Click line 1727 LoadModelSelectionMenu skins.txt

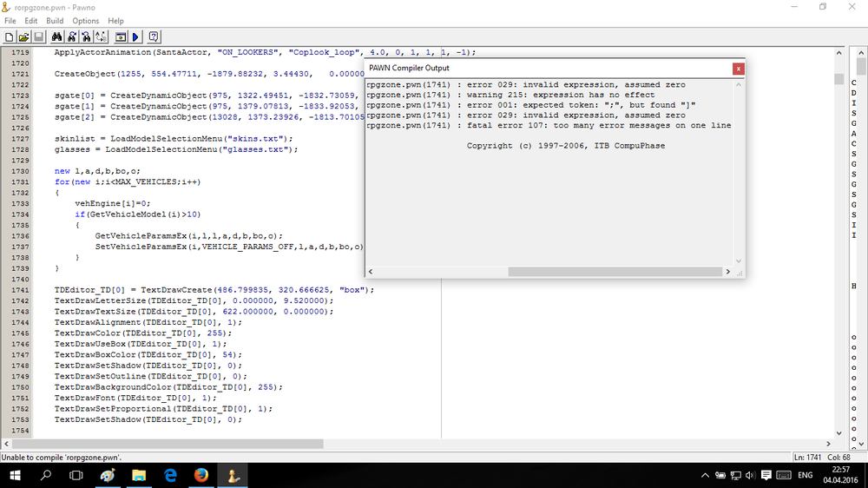[174, 138]
